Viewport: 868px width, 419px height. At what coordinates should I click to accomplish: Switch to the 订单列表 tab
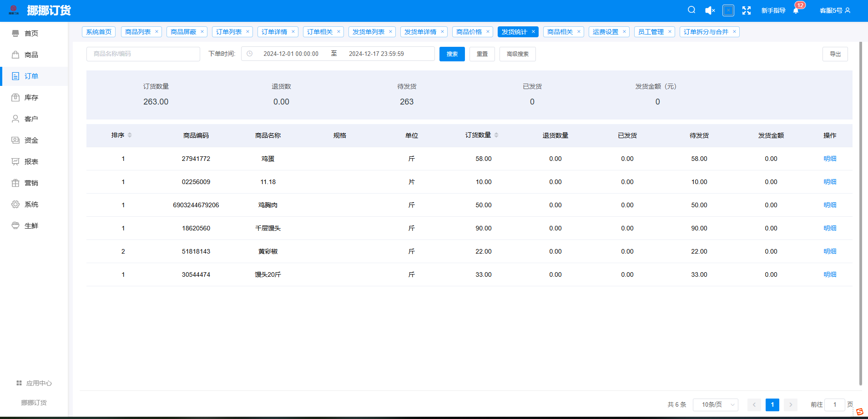click(x=229, y=32)
